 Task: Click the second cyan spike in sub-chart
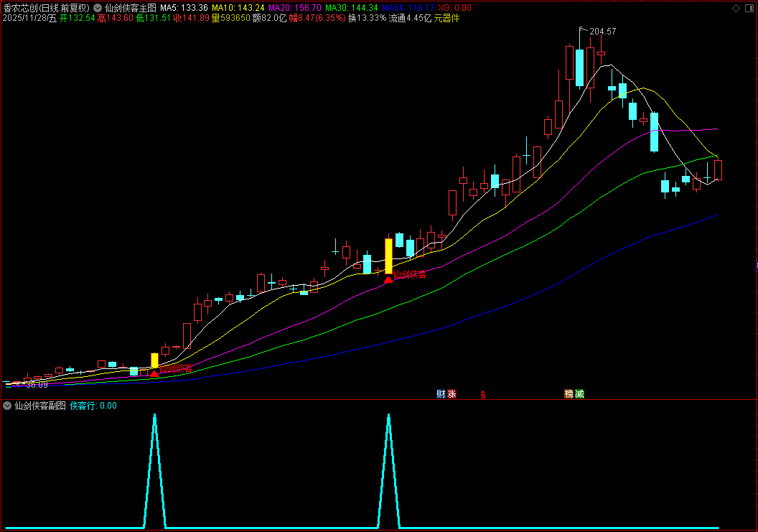pyautogui.click(x=388, y=470)
